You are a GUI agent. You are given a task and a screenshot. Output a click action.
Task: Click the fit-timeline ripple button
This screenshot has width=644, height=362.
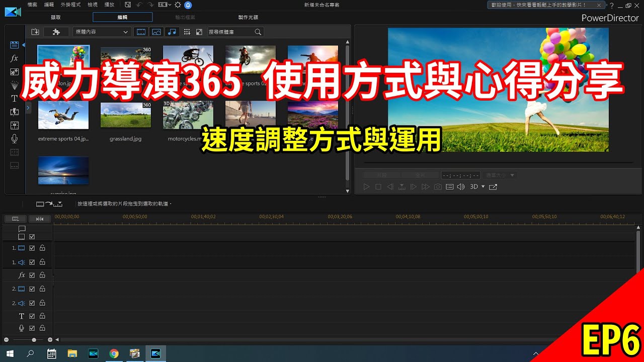(x=39, y=219)
